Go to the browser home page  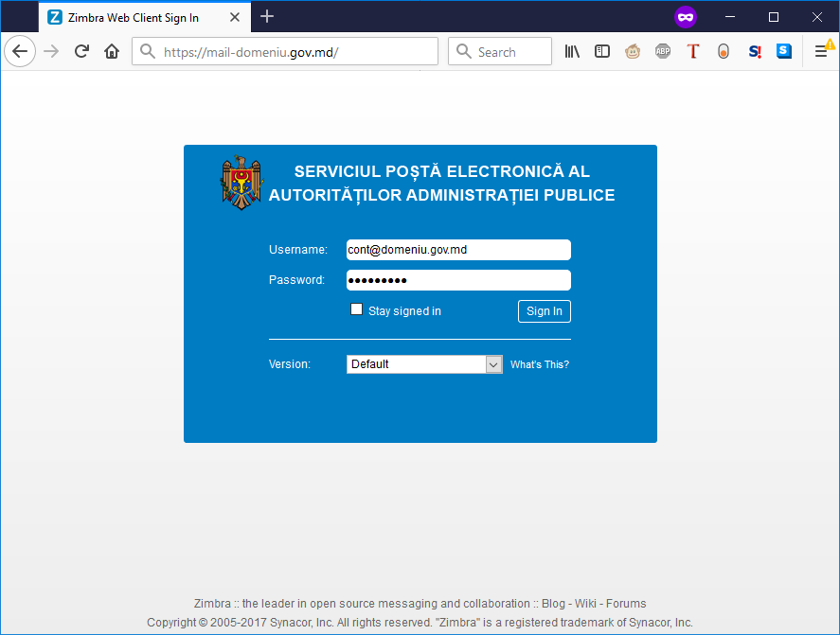coord(112,51)
